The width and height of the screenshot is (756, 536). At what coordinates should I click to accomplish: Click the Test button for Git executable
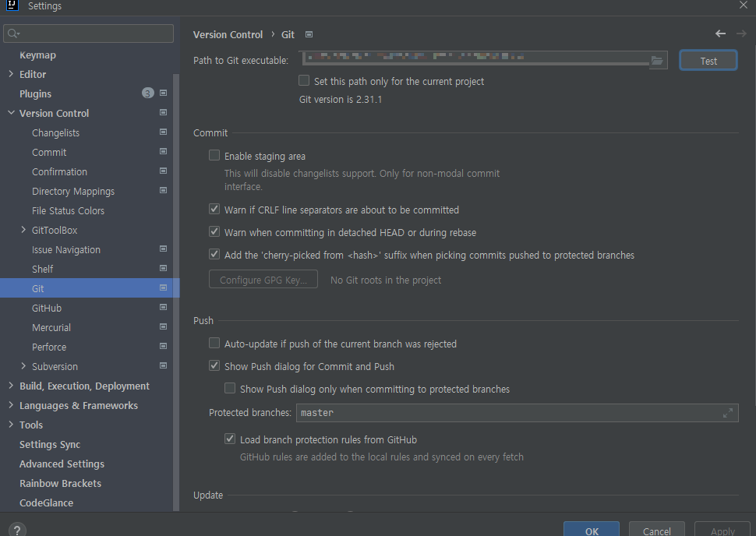[x=708, y=61]
